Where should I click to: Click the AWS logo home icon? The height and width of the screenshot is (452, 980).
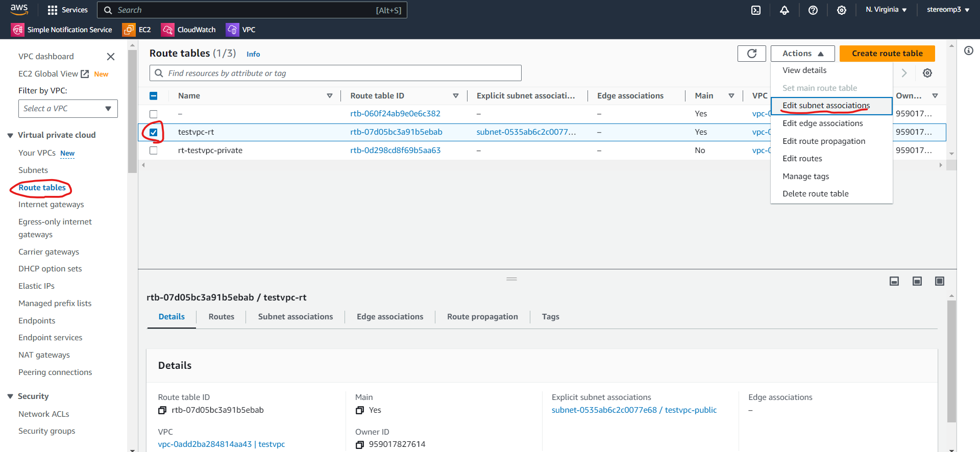click(19, 10)
